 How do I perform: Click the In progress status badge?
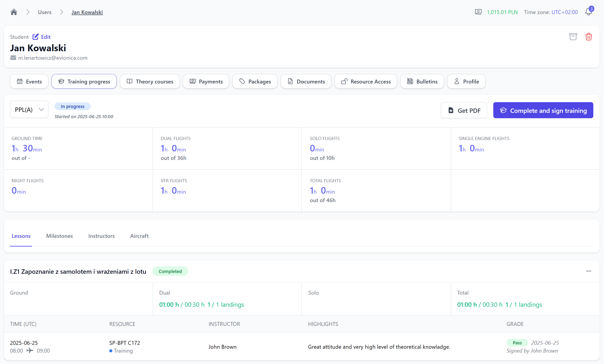[x=73, y=106]
